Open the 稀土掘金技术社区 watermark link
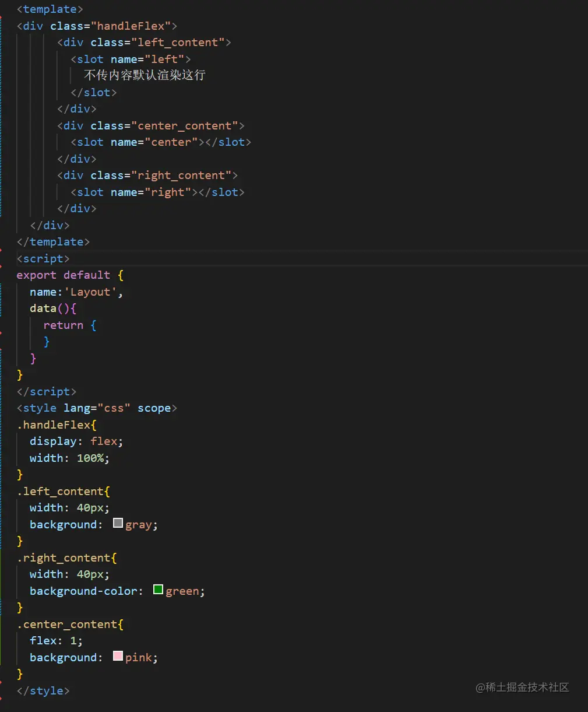588x712 pixels. (522, 688)
